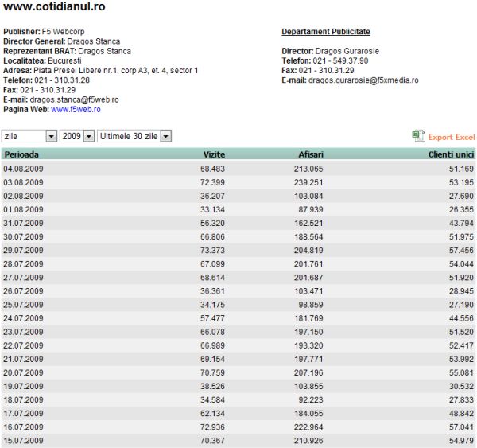This screenshot has height=448, width=477.
Task: Select the date 25.07.2009
Action: tap(23, 305)
